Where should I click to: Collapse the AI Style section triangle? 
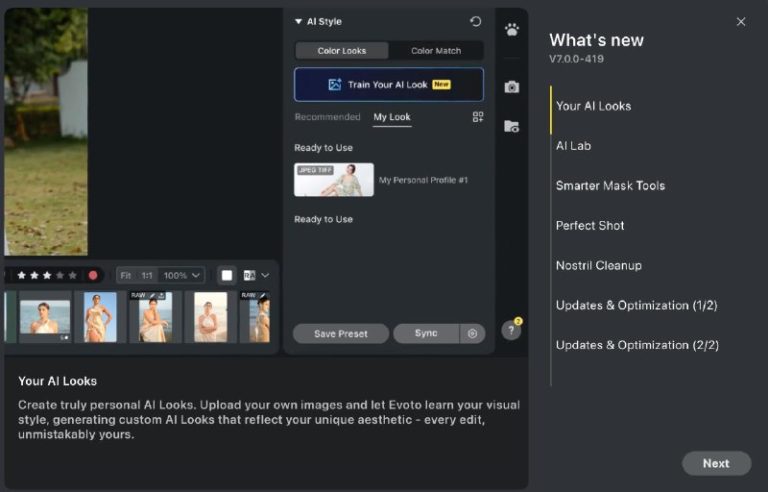point(298,22)
